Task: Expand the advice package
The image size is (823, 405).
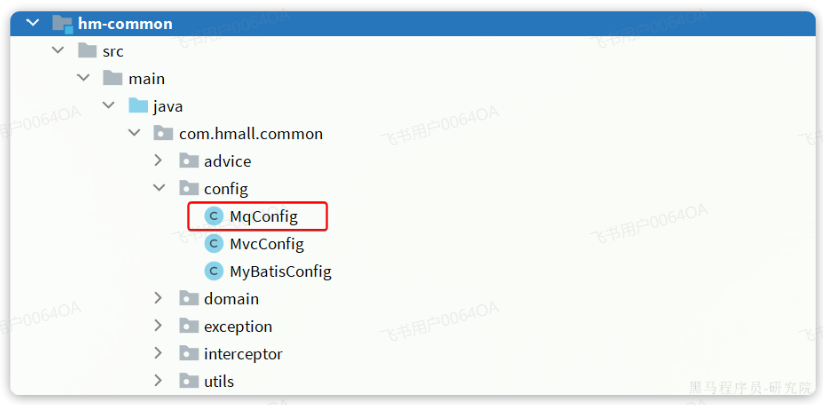Action: (x=158, y=161)
